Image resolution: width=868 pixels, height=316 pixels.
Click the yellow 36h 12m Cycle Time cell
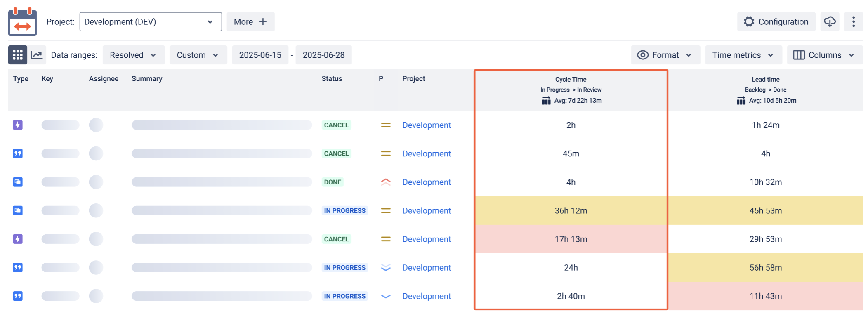(571, 210)
